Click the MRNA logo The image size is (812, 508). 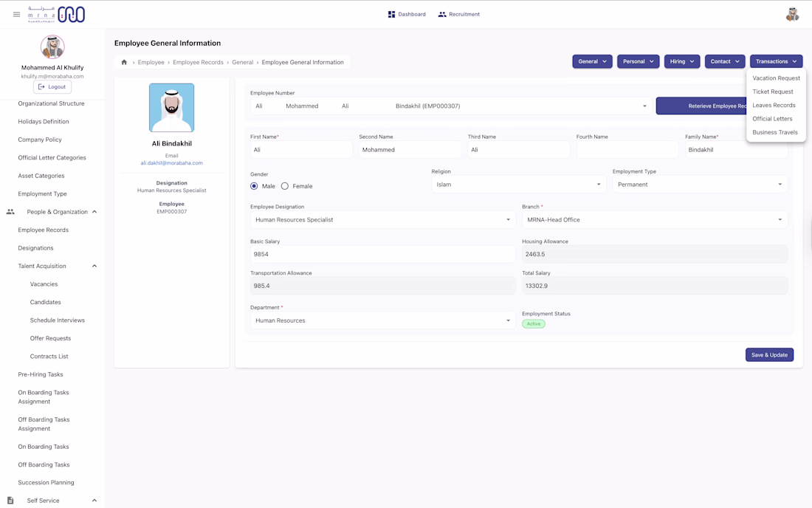(56, 15)
